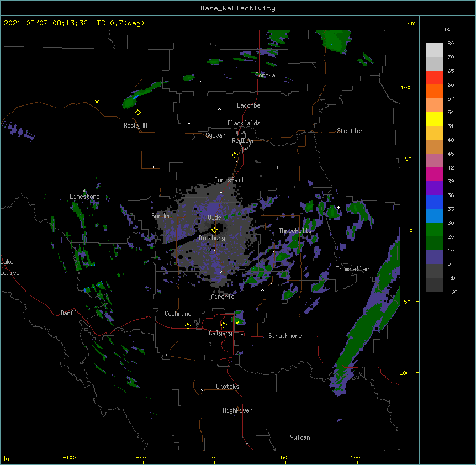Click the yellow V marker northwest of RockyMH
The width and height of the screenshot is (476, 465).
tap(97, 102)
